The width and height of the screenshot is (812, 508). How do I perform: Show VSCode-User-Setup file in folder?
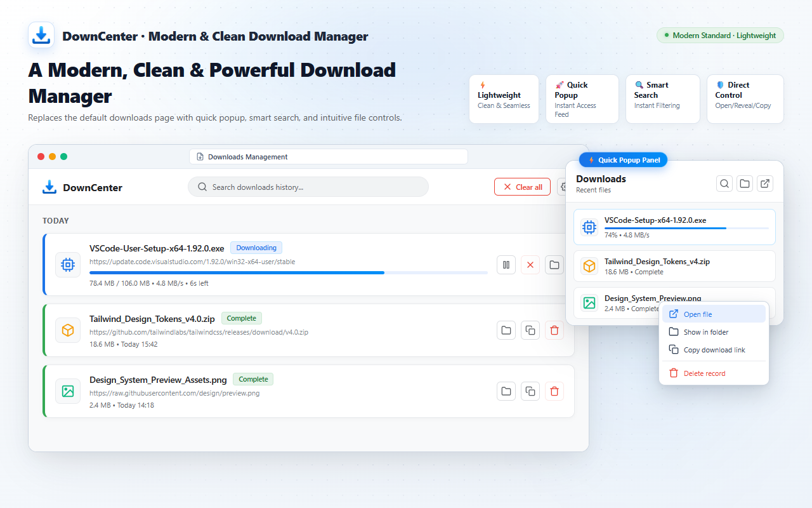point(554,265)
